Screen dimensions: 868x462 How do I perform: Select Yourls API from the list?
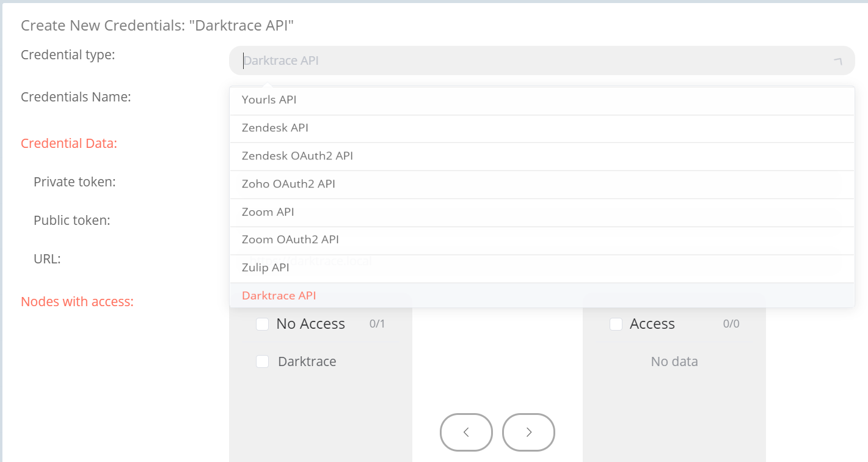[542, 100]
